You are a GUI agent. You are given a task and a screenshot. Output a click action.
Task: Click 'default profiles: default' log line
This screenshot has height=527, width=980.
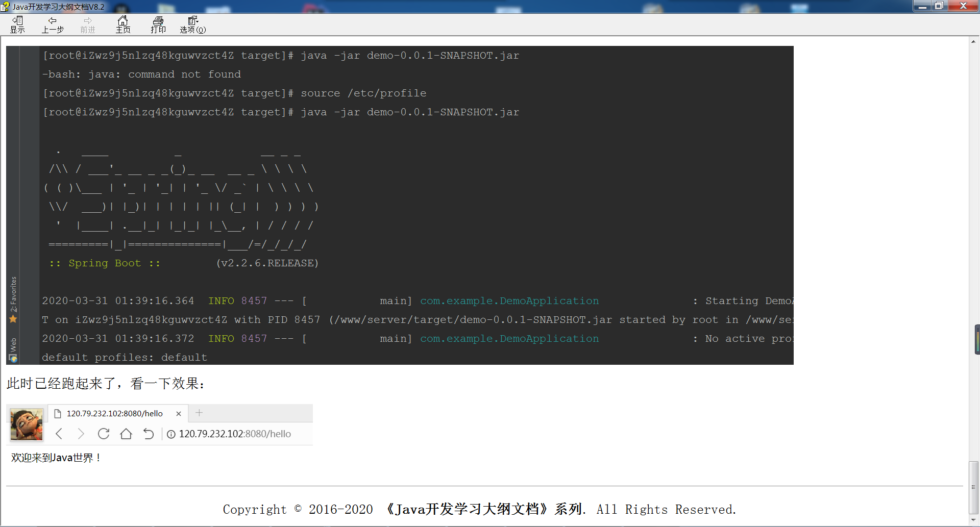click(125, 358)
